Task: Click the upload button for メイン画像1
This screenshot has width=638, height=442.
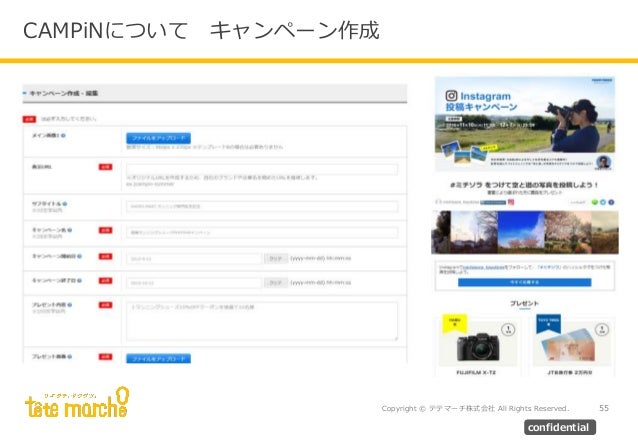Action: click(x=158, y=138)
